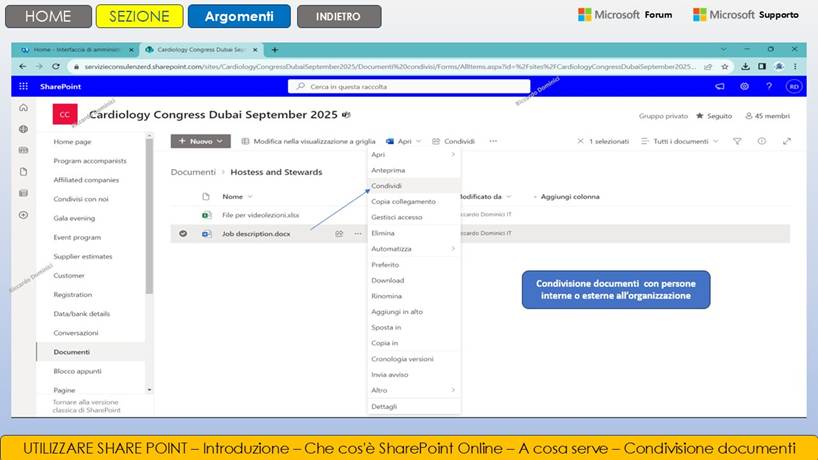Open the SharePoint app launcher waffle icon

tap(23, 86)
